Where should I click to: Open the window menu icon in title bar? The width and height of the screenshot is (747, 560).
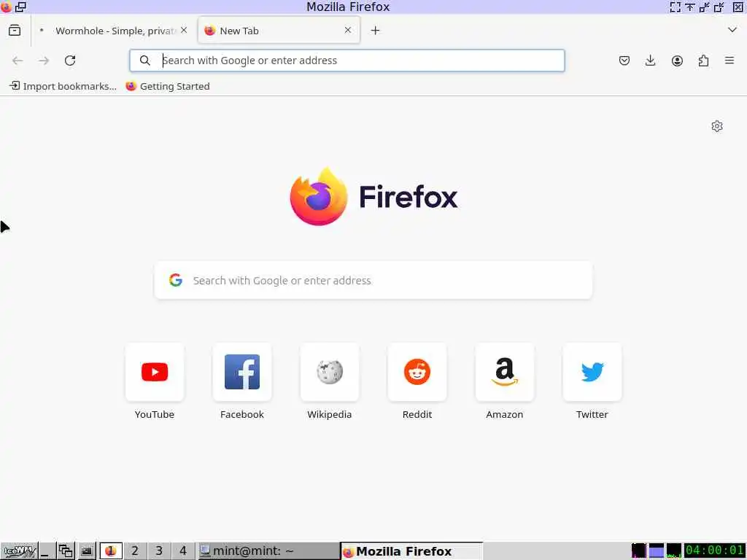pos(6,7)
